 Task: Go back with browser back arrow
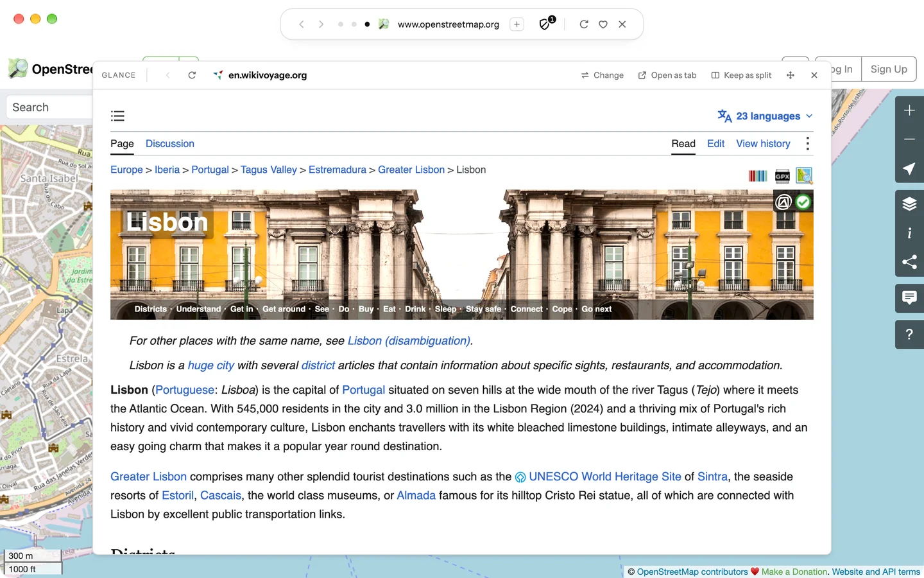click(x=302, y=24)
